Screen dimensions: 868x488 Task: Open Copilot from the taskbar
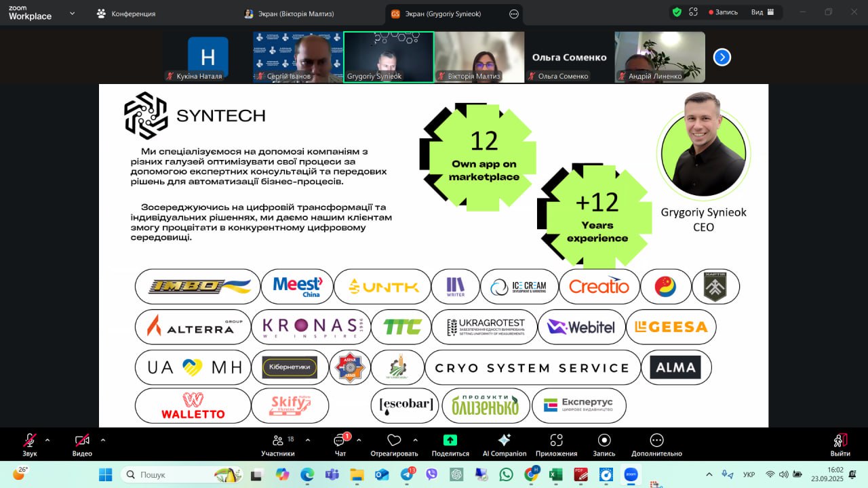coord(283,474)
